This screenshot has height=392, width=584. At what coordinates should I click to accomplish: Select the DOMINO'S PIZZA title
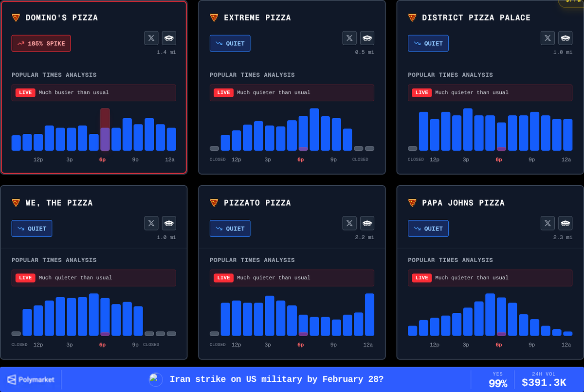click(x=62, y=18)
